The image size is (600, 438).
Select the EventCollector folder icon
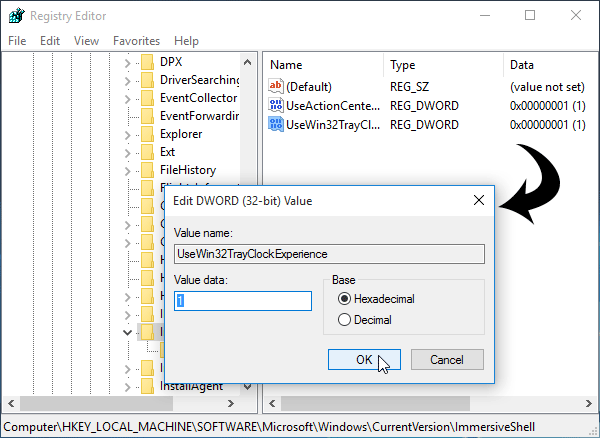(x=147, y=98)
